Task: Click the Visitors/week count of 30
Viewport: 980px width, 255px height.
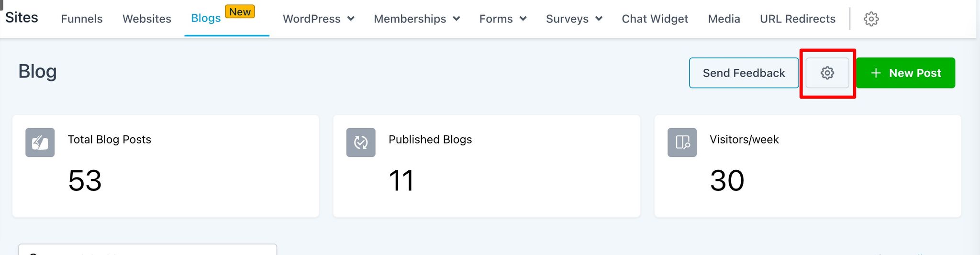Action: 727,181
